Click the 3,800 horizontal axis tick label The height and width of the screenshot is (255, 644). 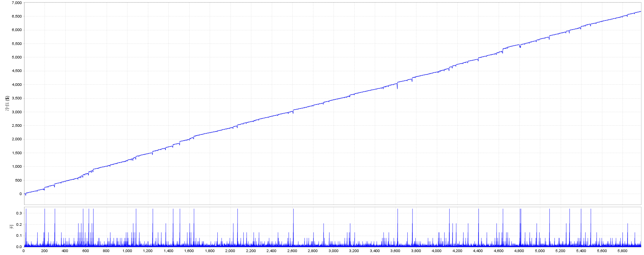(x=416, y=251)
